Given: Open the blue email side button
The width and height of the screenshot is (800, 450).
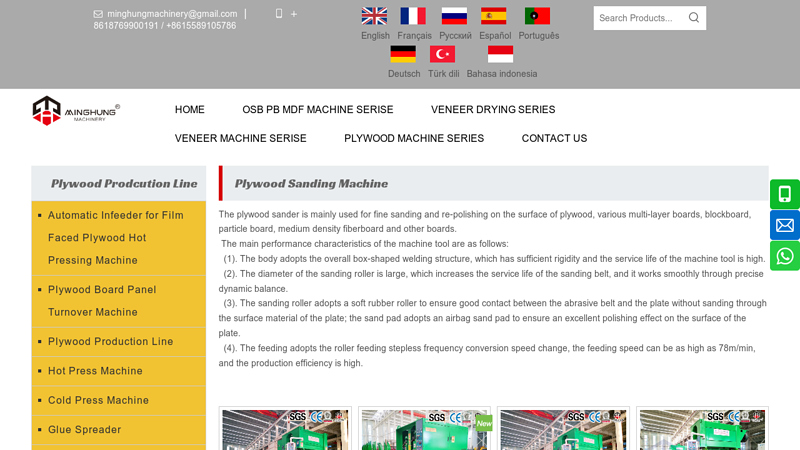Looking at the screenshot, I should pos(785,225).
